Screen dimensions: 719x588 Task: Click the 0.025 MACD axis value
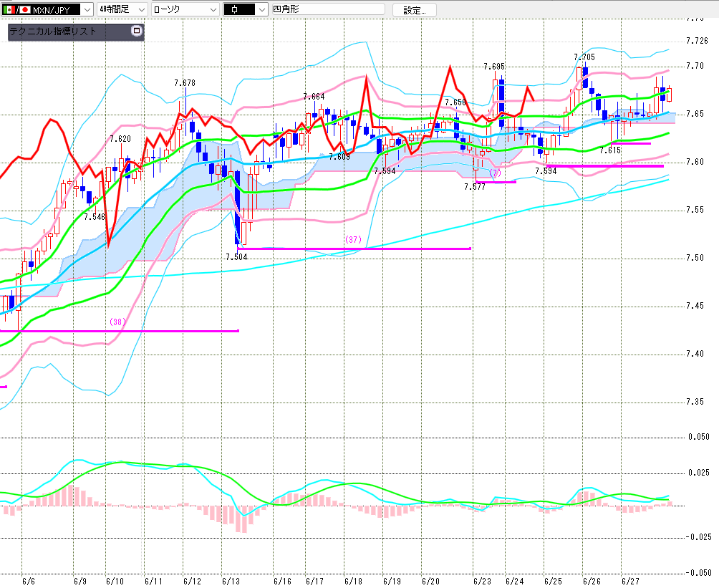pyautogui.click(x=699, y=473)
